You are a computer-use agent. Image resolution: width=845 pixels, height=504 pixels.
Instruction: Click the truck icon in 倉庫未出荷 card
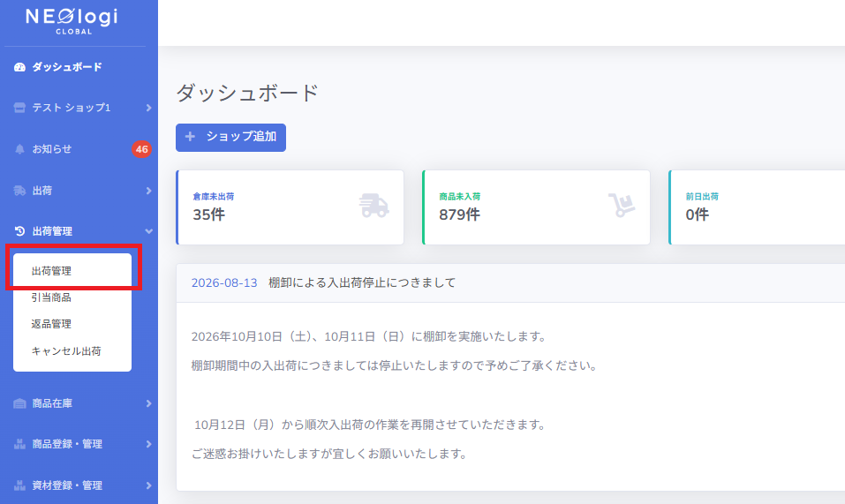tap(374, 206)
